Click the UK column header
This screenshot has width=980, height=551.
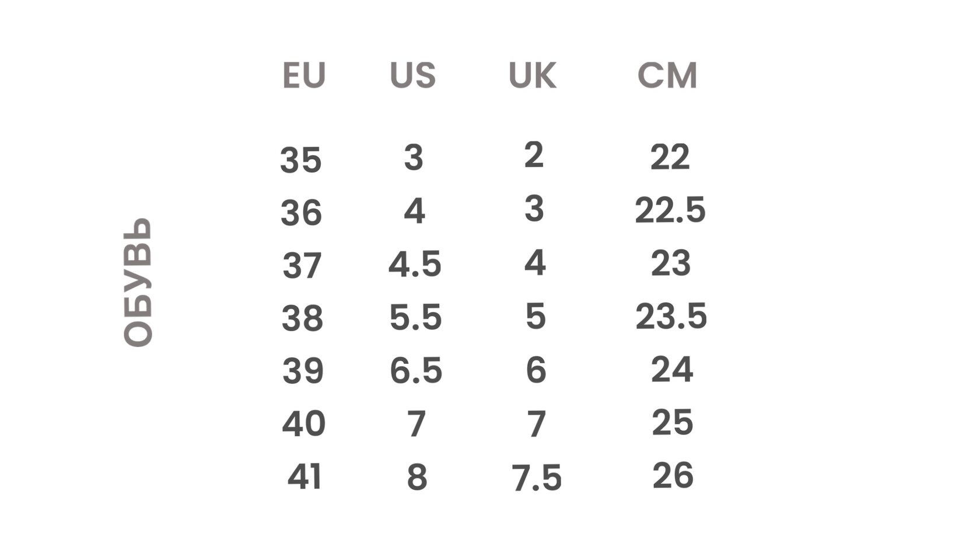[532, 75]
